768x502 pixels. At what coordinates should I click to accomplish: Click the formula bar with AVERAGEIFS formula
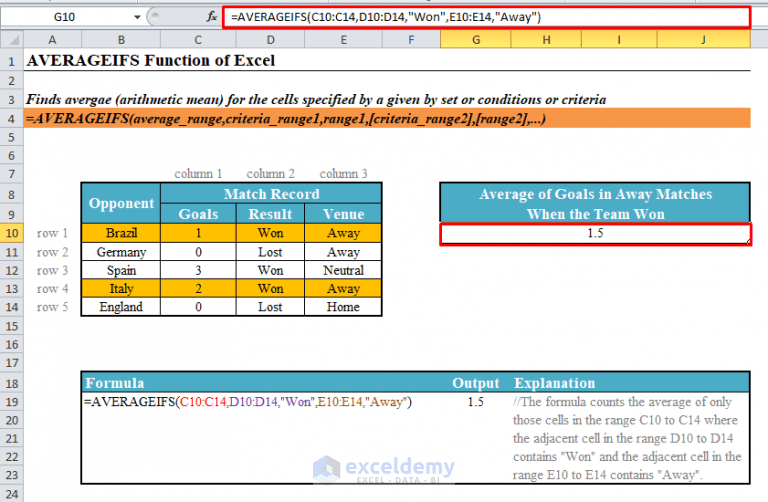tap(486, 17)
